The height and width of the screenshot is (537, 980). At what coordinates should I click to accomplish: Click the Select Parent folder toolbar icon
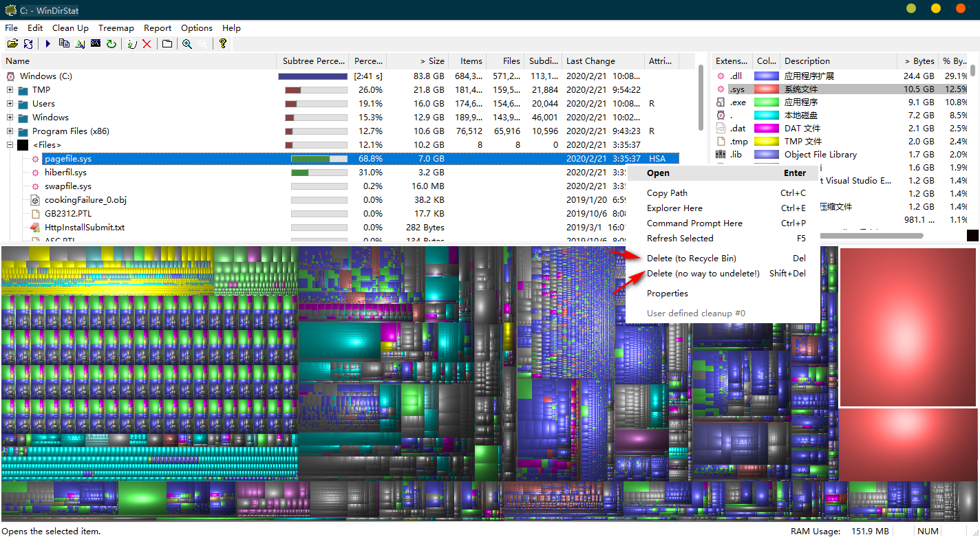[x=167, y=44]
